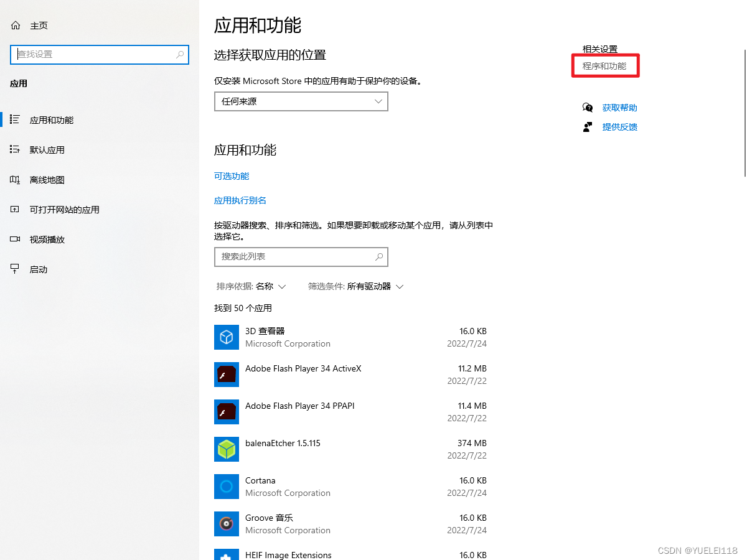Click Adobe Flash Player 34 PPAPI icon
747x560 pixels.
click(227, 412)
